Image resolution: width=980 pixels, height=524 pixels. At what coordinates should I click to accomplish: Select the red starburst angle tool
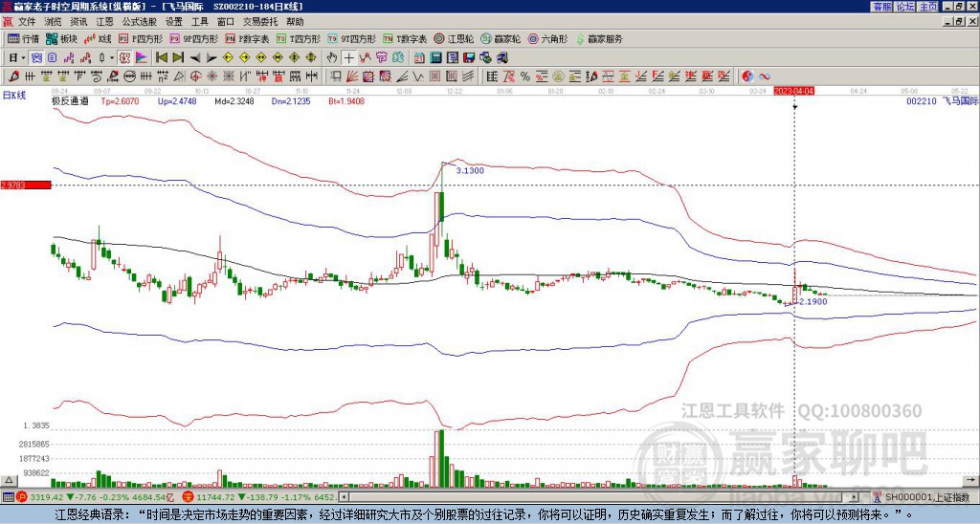[x=212, y=76]
